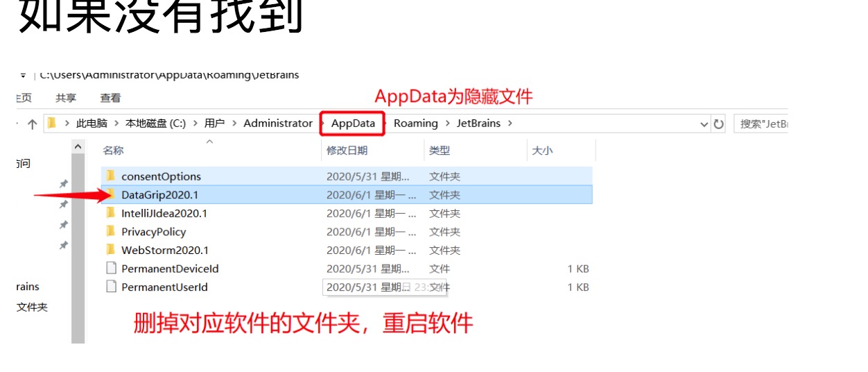This screenshot has height=372, width=868.
Task: Select AppData in the breadcrumb path
Action: (x=353, y=124)
